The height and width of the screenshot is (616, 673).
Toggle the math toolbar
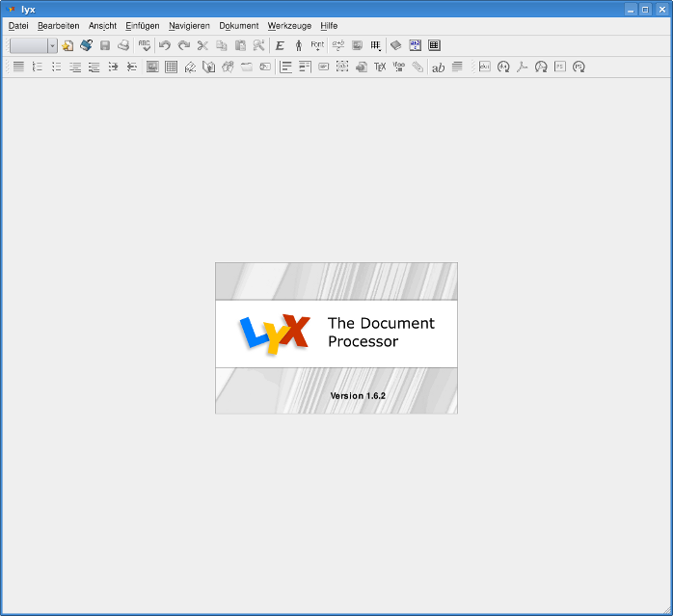pos(415,45)
